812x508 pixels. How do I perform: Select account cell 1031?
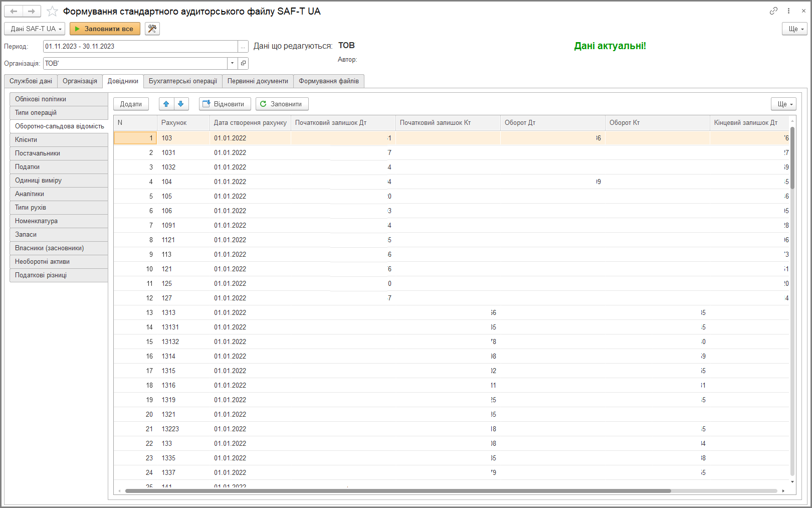coord(183,152)
